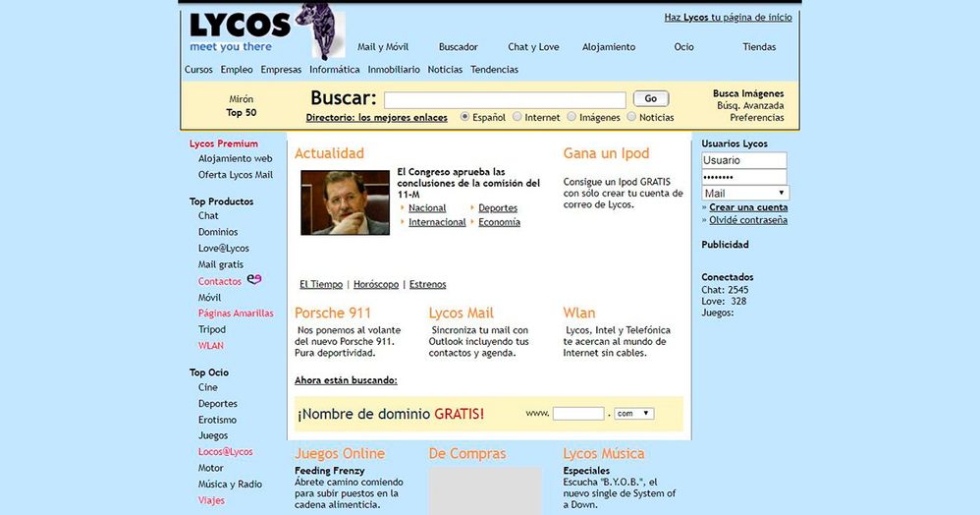The image size is (980, 515).
Task: Open the El Tiempo link
Action: click(321, 284)
